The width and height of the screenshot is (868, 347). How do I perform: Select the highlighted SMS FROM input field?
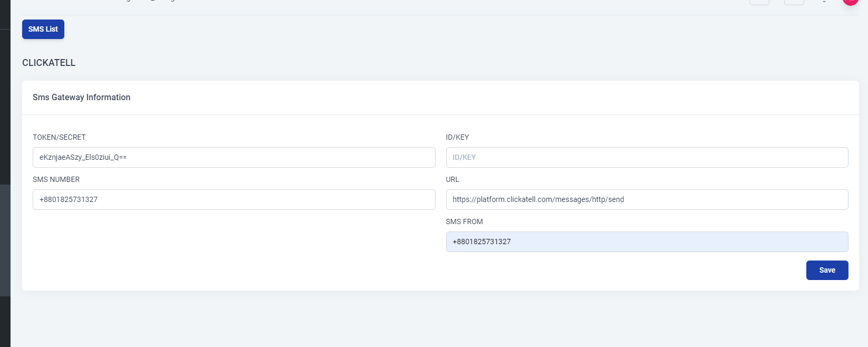(647, 242)
